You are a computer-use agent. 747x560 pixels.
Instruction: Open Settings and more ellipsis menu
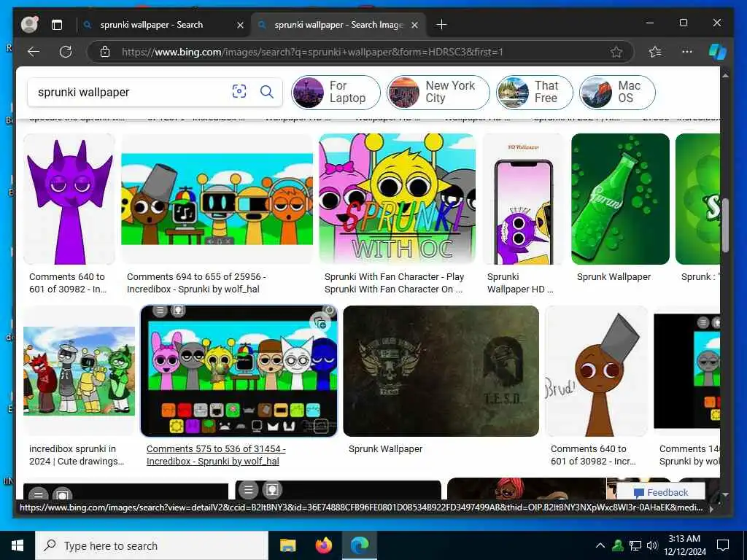pos(687,52)
